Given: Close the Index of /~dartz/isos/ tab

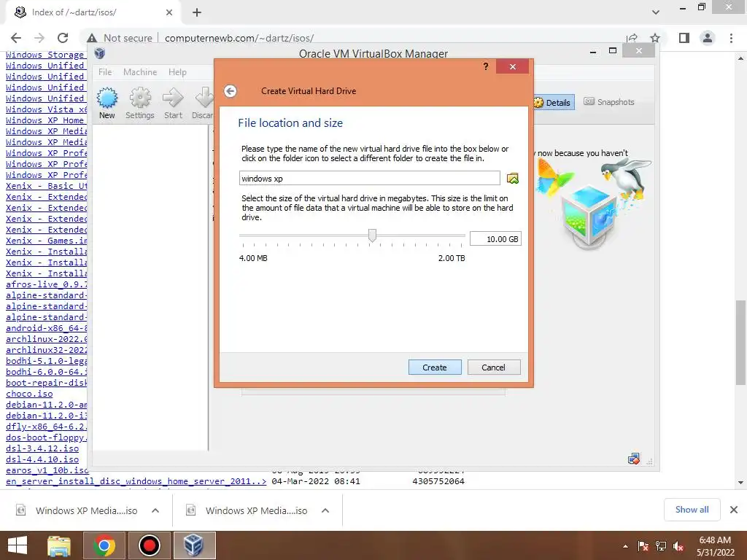Looking at the screenshot, I should tap(169, 12).
